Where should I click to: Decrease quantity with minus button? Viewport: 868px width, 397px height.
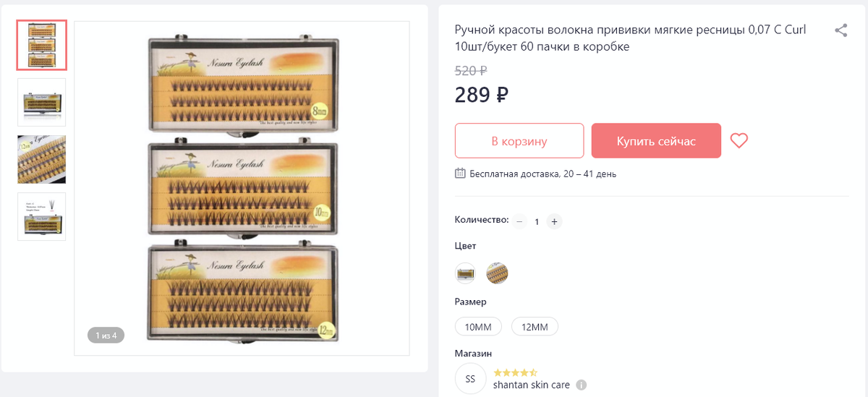pos(519,221)
